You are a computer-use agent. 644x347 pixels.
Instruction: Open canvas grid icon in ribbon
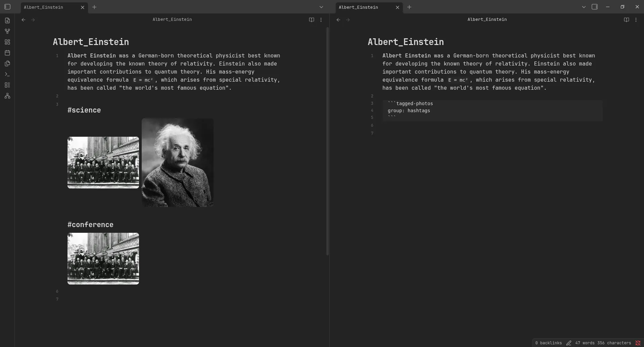[x=7, y=42]
